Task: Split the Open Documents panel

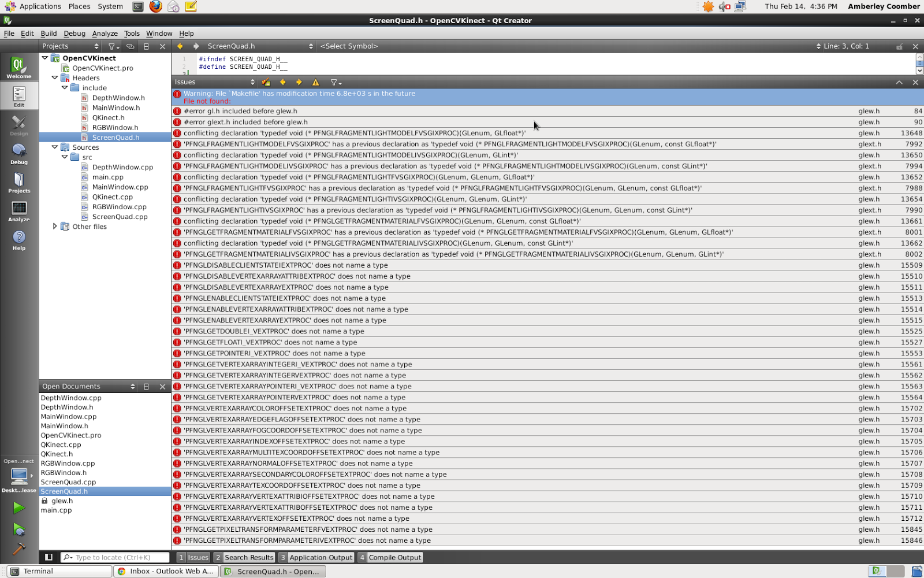Action: tap(146, 387)
